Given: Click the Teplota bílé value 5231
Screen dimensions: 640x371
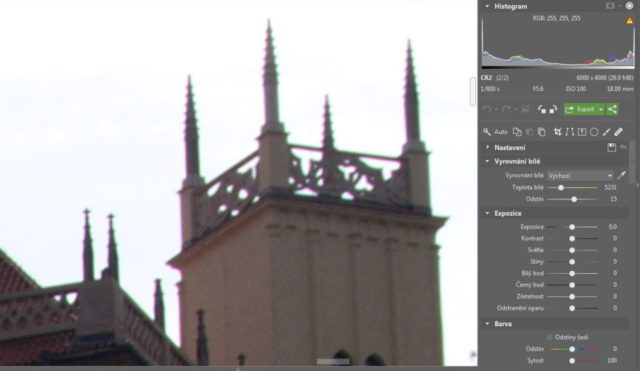Looking at the screenshot, I should point(610,187).
